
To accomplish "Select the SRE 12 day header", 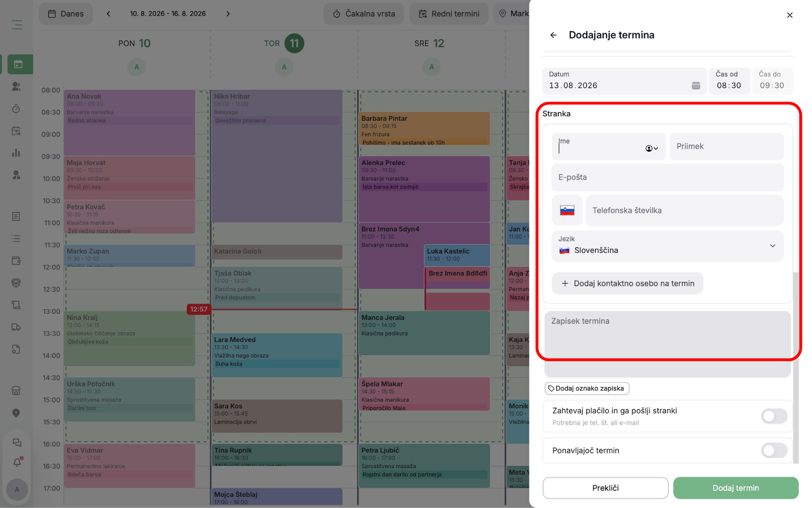I will point(429,43).
